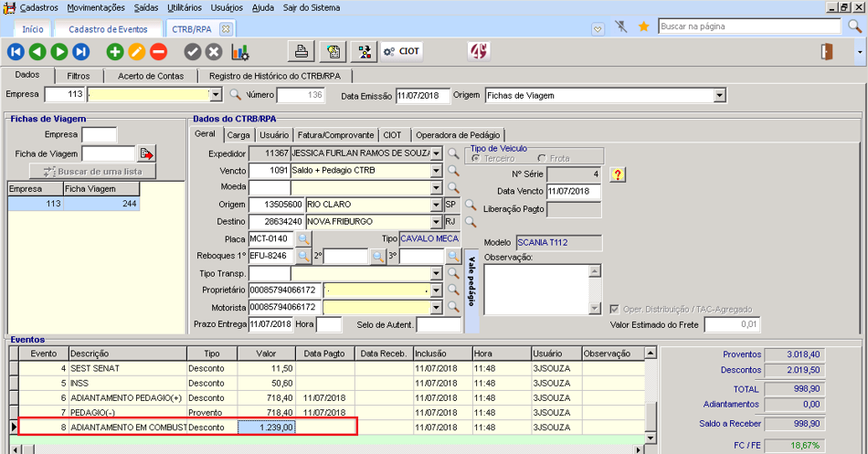The image size is (868, 454).
Task: Delete record with the red minus icon
Action: (x=158, y=52)
